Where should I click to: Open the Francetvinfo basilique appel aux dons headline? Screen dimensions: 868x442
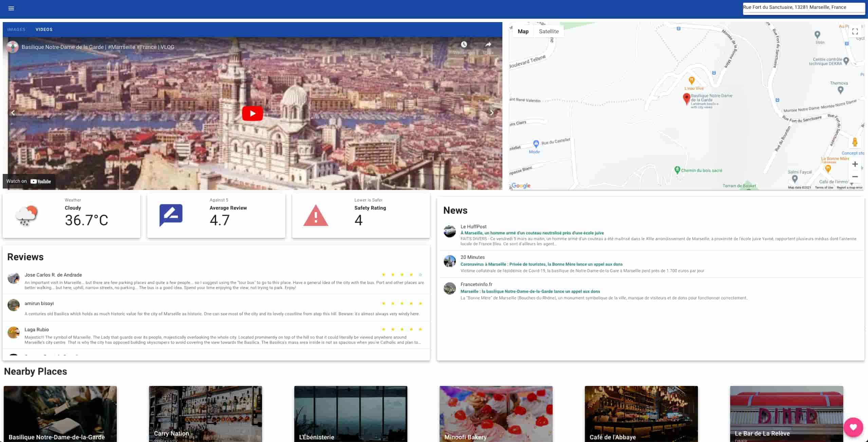coord(530,291)
